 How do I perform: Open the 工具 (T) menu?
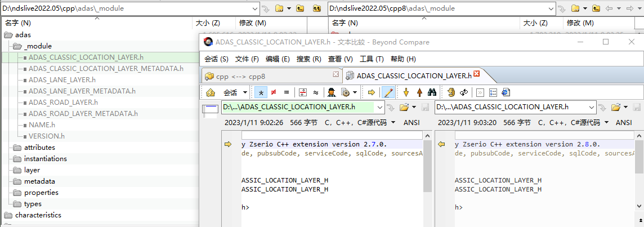coord(372,59)
